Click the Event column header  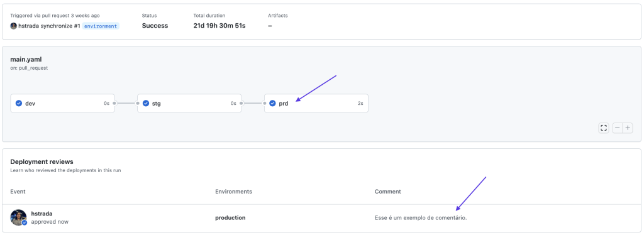(18, 192)
